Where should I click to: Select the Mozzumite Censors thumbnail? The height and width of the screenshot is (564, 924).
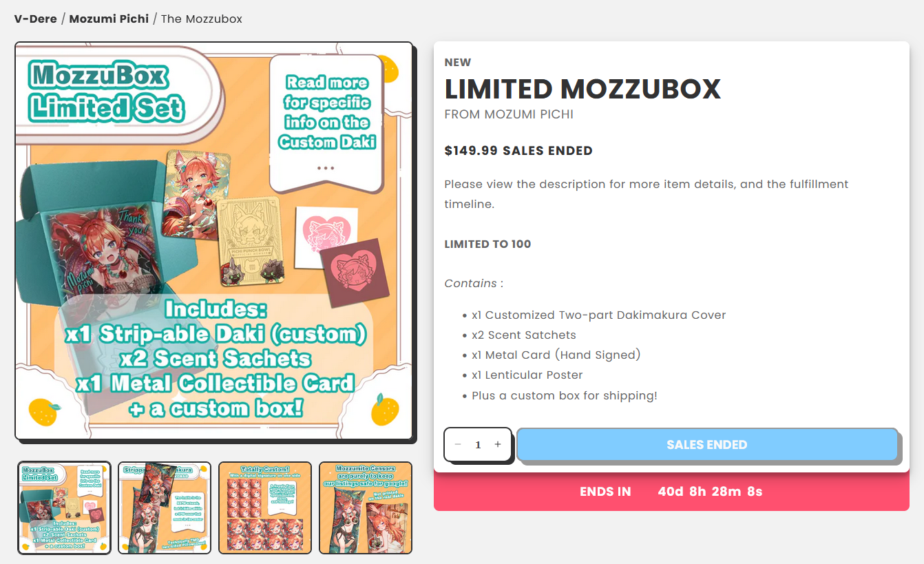[x=366, y=508]
